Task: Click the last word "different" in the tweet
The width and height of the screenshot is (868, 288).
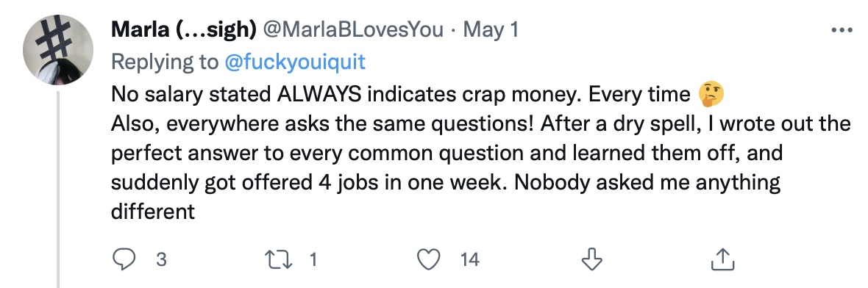Action: pyautogui.click(x=153, y=211)
